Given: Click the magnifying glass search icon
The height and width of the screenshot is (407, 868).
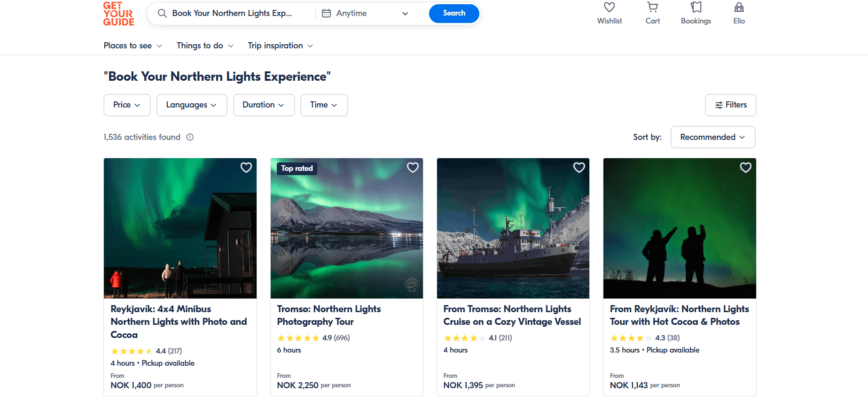Looking at the screenshot, I should (x=162, y=13).
